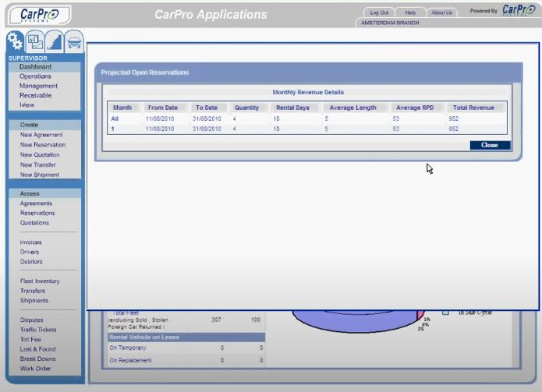
Task: Open Break Downs
Action: (x=37, y=358)
